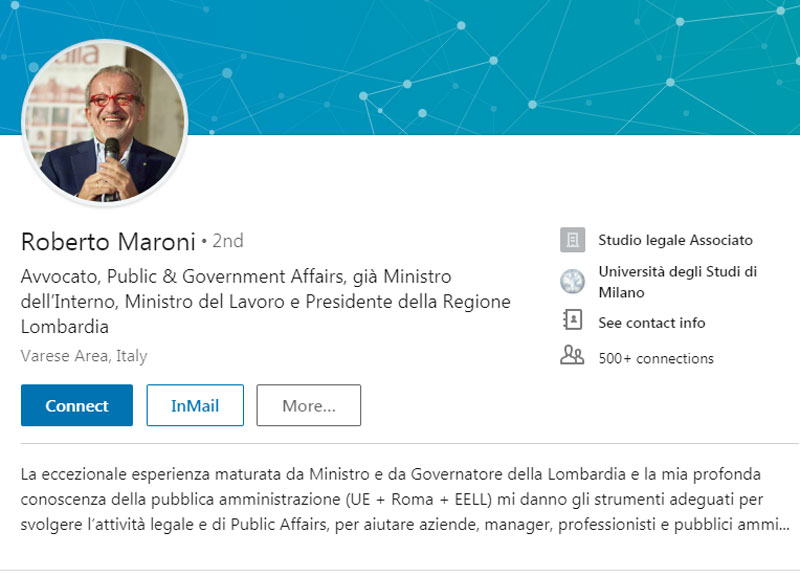This screenshot has height=576, width=800.
Task: Open the More... options dropdown
Action: (x=308, y=405)
